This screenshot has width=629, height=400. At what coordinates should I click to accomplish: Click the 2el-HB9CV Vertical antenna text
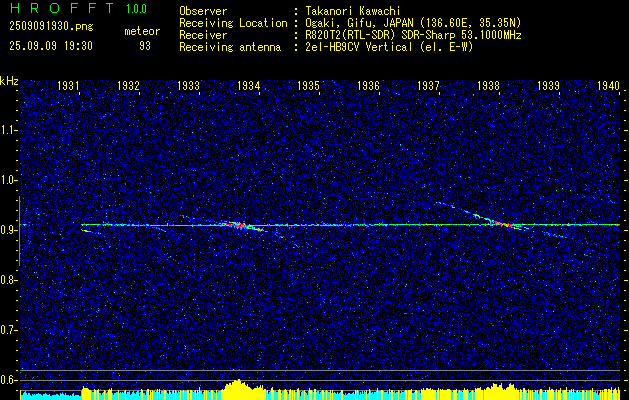pyautogui.click(x=389, y=47)
